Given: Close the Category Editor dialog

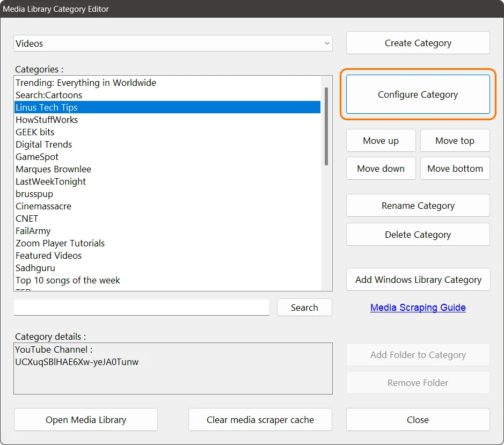Looking at the screenshot, I should 418,420.
